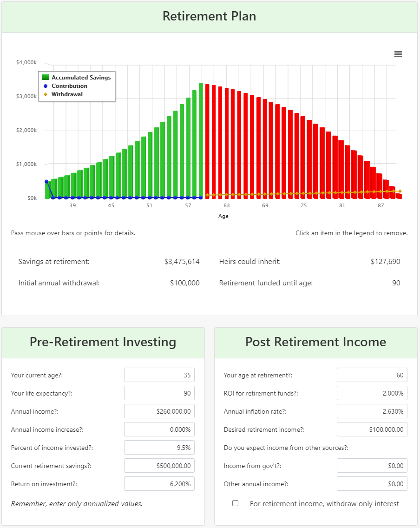Click Initial annual withdrawal value $100,000

tap(184, 283)
